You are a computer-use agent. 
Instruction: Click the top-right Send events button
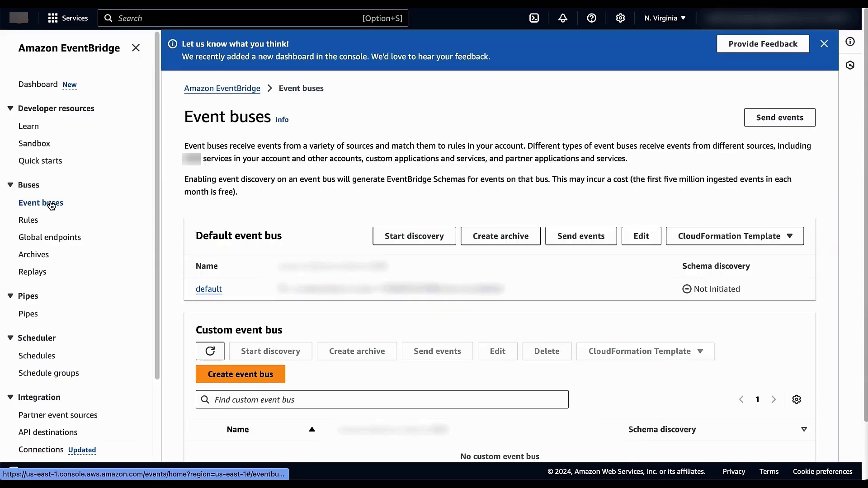pos(779,117)
